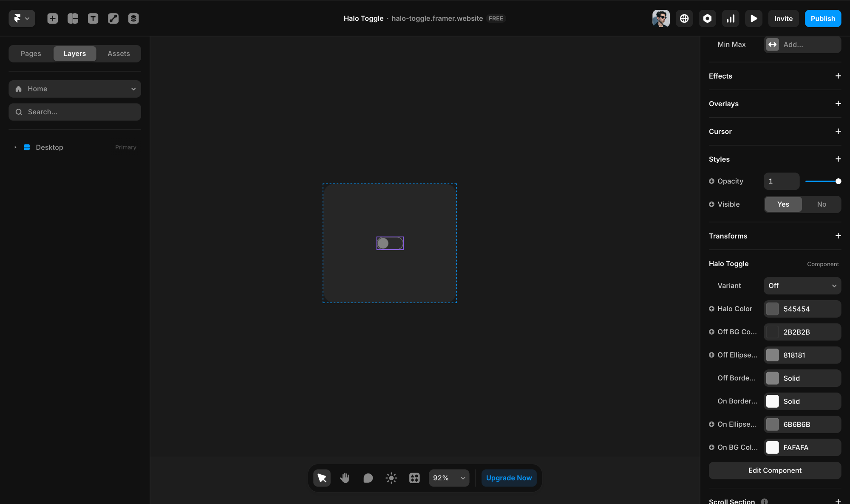
Task: Switch to the Assets tab
Action: [119, 53]
